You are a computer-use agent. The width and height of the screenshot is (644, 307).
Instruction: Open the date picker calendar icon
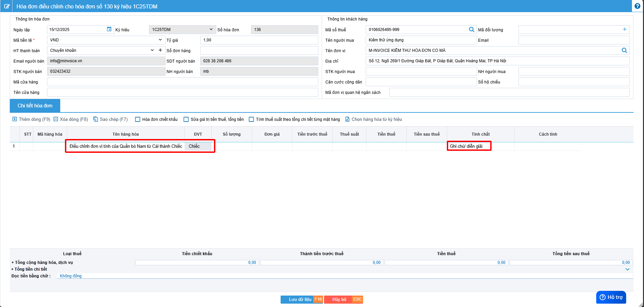(109, 29)
